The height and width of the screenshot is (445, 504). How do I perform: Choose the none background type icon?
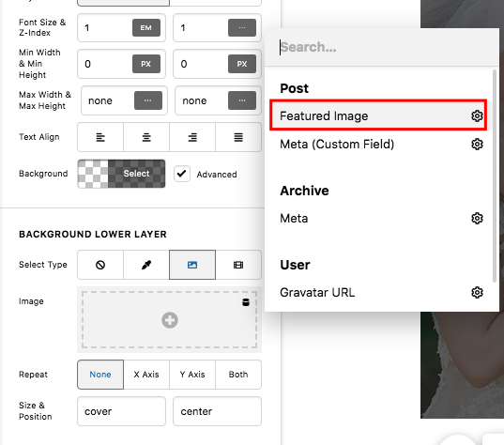click(100, 265)
